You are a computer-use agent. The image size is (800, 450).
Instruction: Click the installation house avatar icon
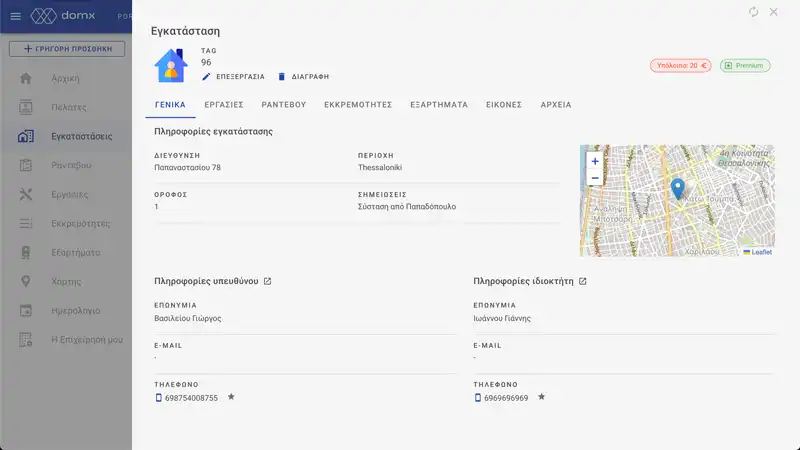coord(170,66)
